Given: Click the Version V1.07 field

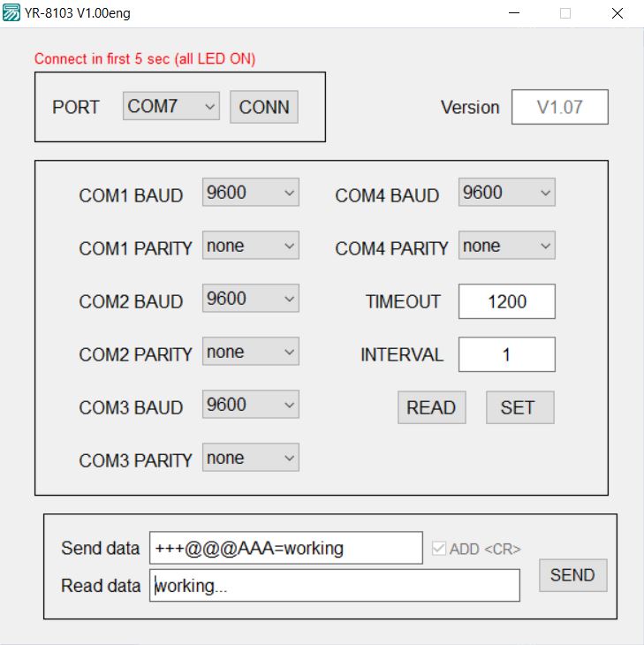Looking at the screenshot, I should pos(559,107).
